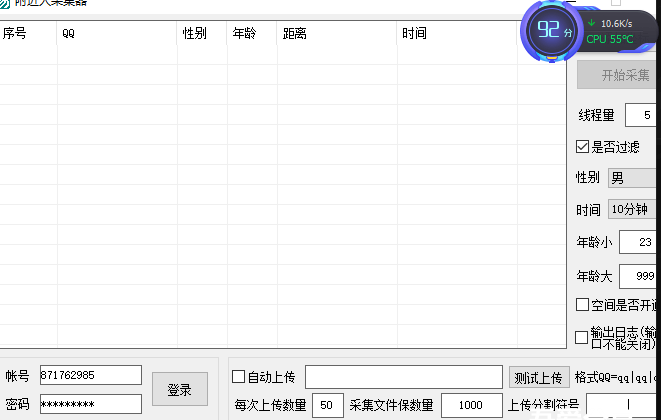Focus the 每次上传数量 field with 50
The image size is (661, 420).
coord(328,405)
